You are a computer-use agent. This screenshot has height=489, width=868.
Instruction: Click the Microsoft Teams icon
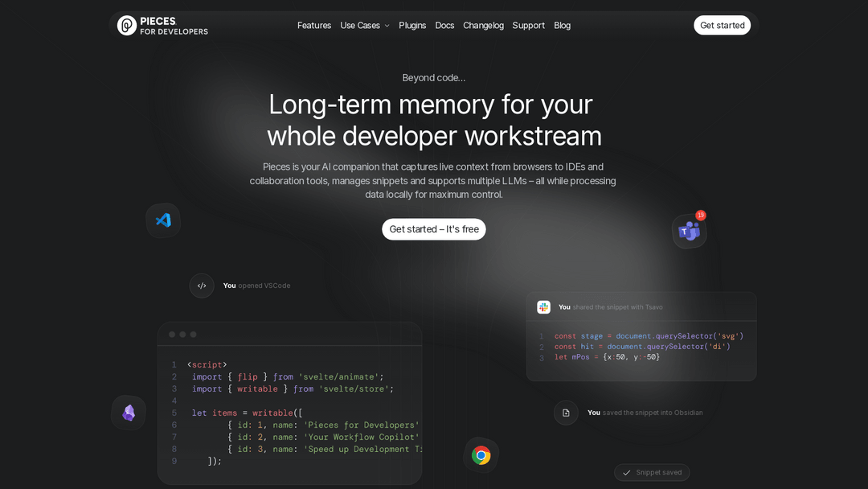tap(690, 231)
